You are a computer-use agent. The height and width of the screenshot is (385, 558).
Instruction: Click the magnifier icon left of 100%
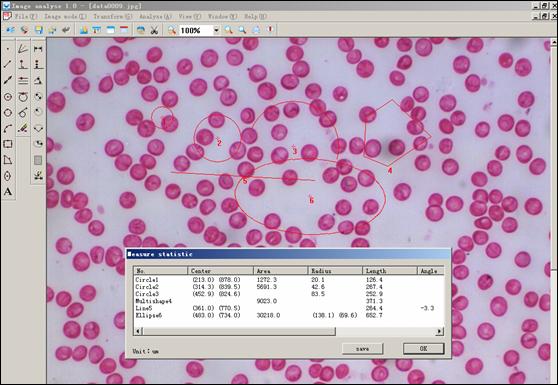172,30
